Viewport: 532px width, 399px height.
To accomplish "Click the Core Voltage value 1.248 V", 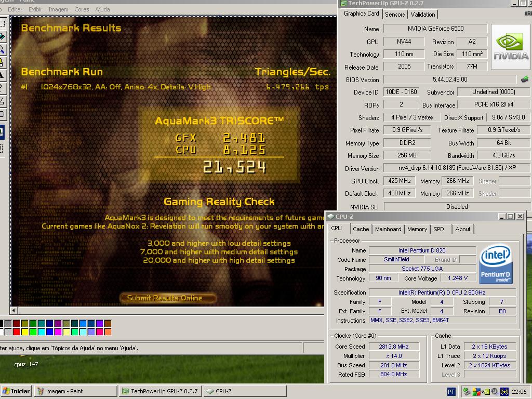I will pos(458,278).
